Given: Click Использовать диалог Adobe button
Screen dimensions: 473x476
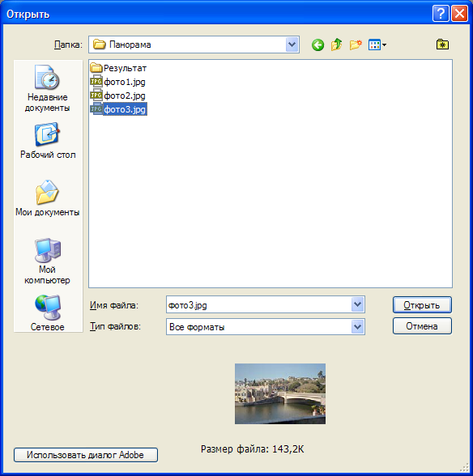Looking at the screenshot, I should (86, 455).
